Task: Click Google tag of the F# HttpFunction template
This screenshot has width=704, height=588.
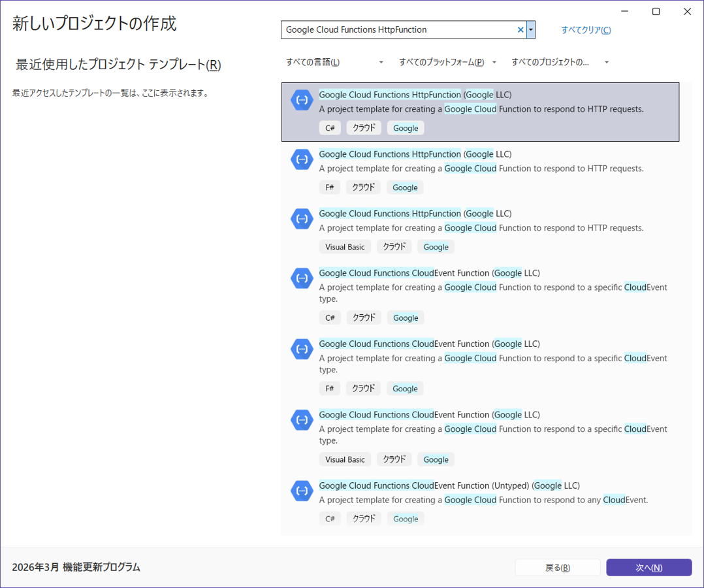Action: tap(405, 188)
